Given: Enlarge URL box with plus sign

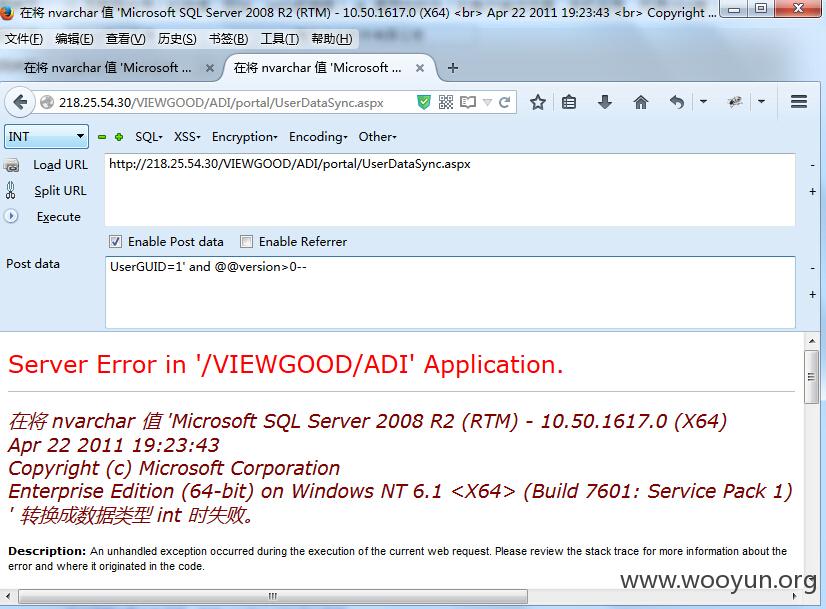Looking at the screenshot, I should 812,192.
